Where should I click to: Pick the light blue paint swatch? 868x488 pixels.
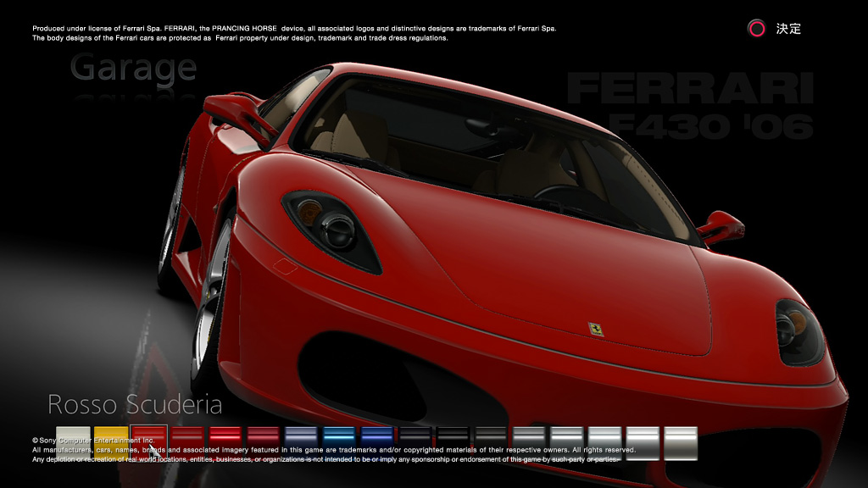tap(339, 443)
